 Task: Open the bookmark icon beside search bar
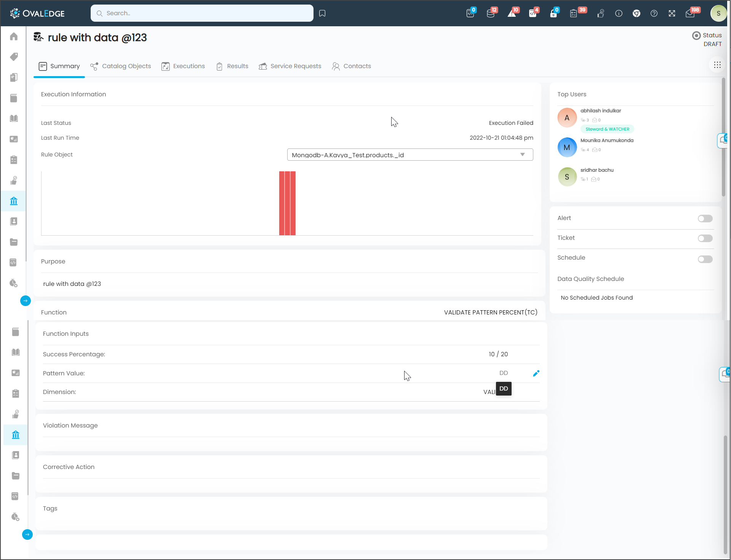tap(322, 13)
